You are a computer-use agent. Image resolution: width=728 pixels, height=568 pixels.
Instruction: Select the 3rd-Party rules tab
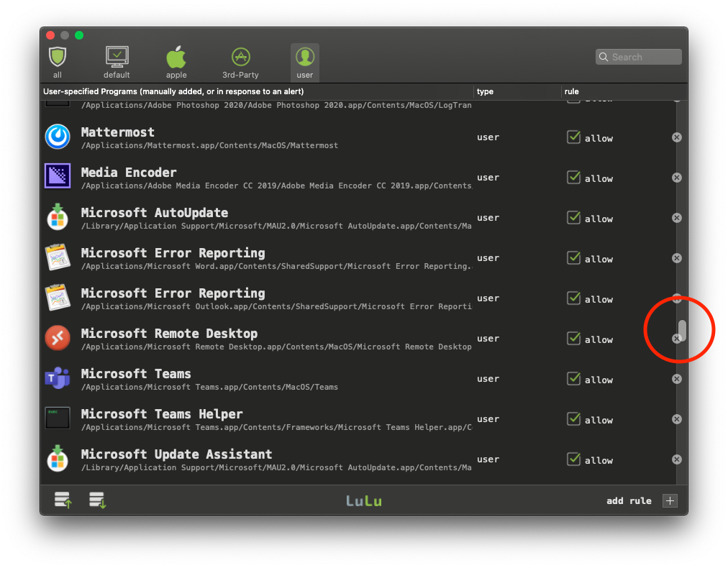coord(240,62)
